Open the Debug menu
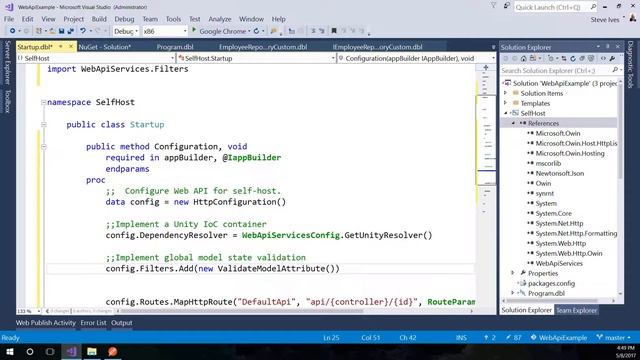 (124, 19)
